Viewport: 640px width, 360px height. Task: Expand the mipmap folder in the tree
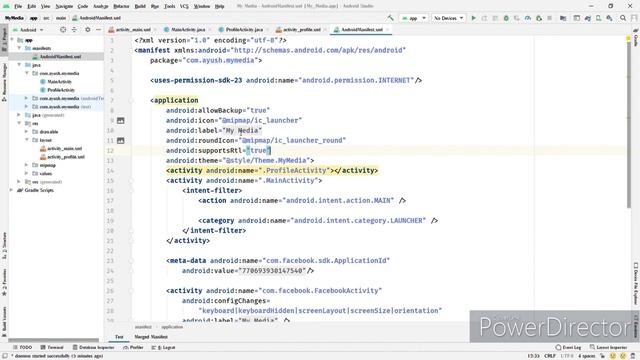point(26,165)
